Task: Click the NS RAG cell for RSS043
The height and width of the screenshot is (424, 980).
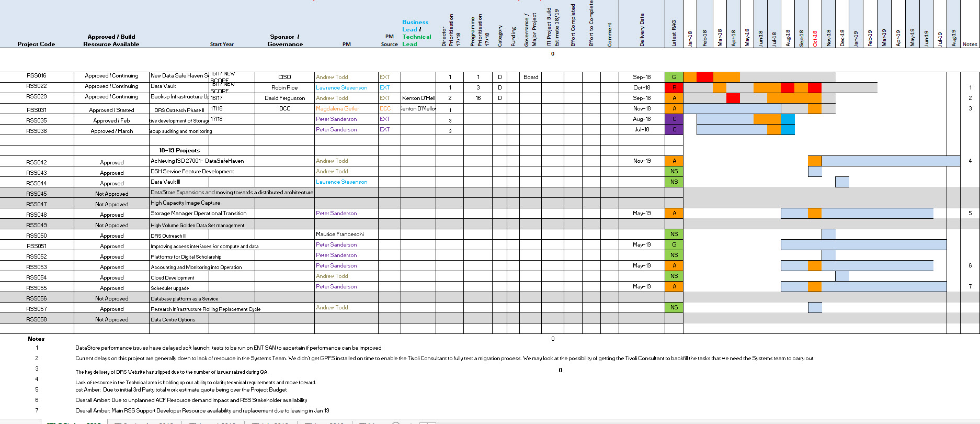Action: coord(674,171)
